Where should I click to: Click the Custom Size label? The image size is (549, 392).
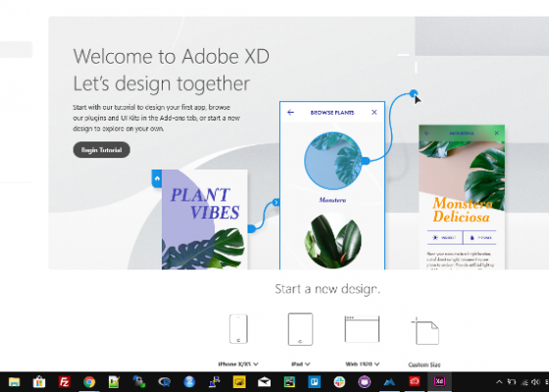pos(424,365)
